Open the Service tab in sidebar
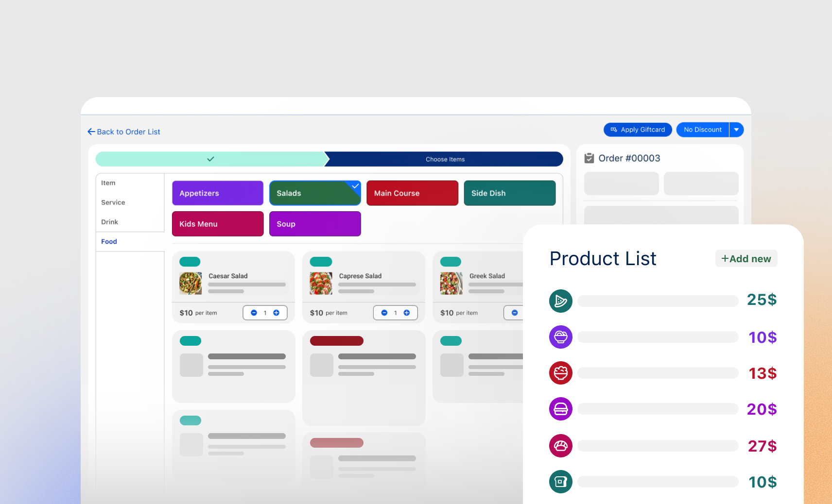The image size is (832, 504). [x=113, y=202]
